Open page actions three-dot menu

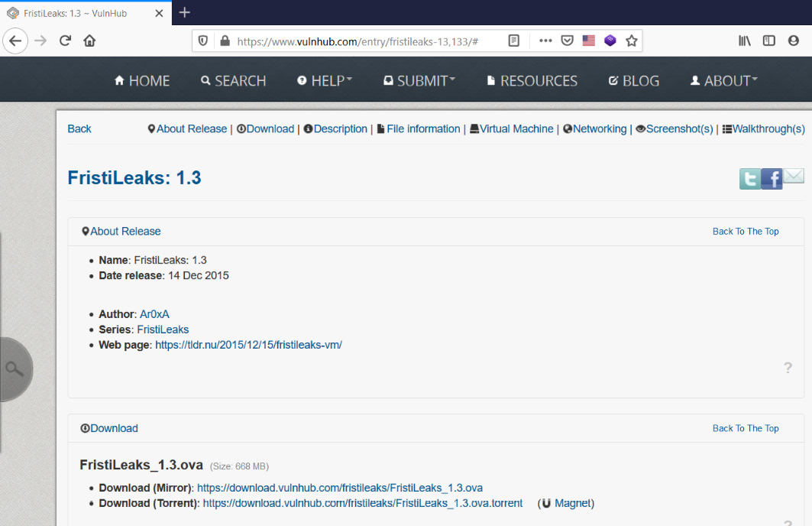[x=545, y=41]
